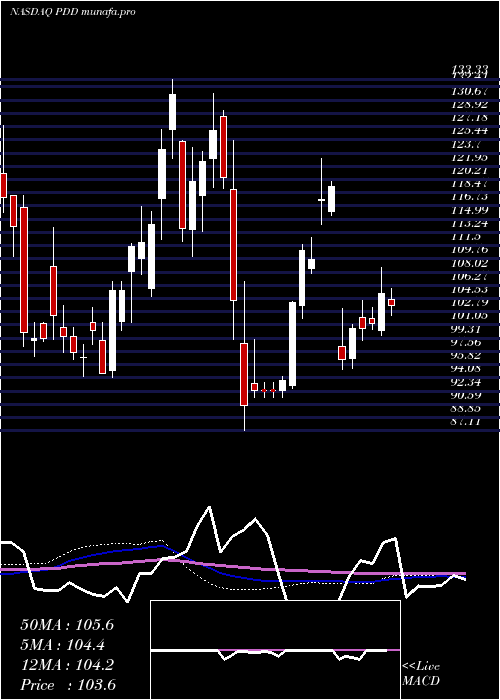Select the 120.21 price axis label

click(x=470, y=171)
